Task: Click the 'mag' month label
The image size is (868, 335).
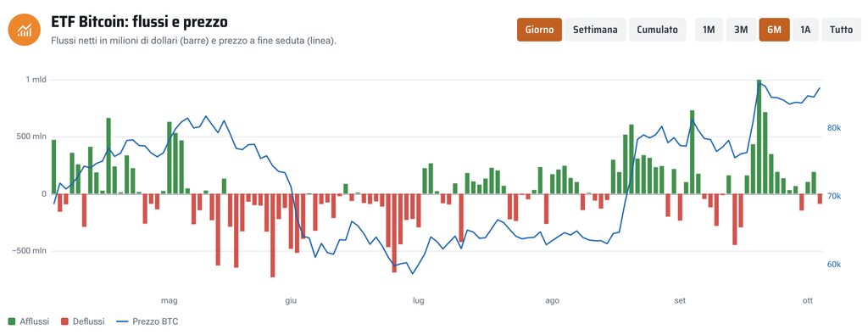Action: 169,301
